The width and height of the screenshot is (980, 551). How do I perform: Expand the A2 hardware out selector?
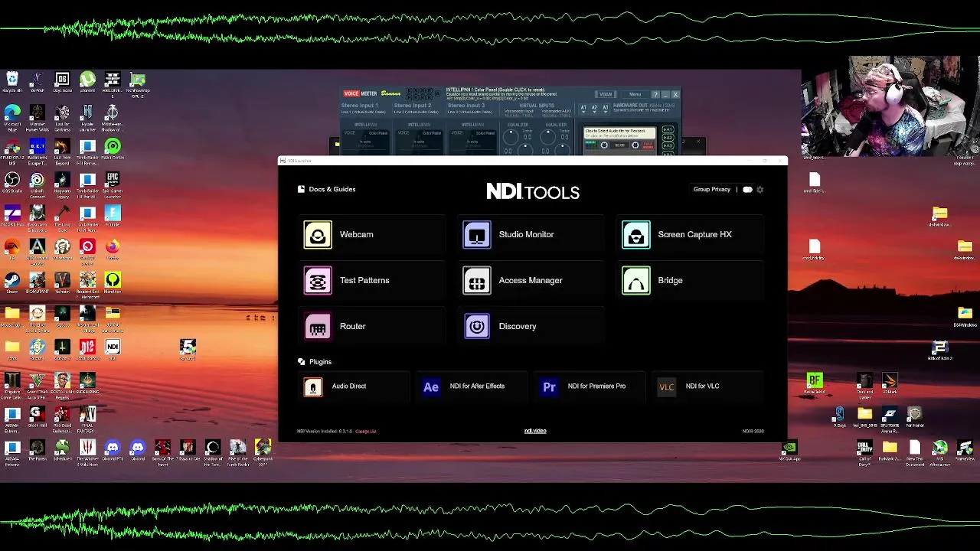pos(594,109)
